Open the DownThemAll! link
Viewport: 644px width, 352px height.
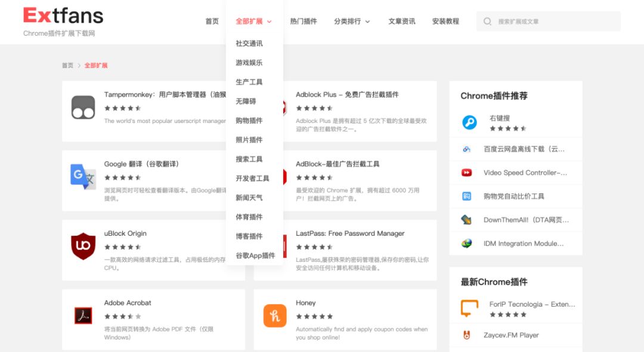click(526, 220)
